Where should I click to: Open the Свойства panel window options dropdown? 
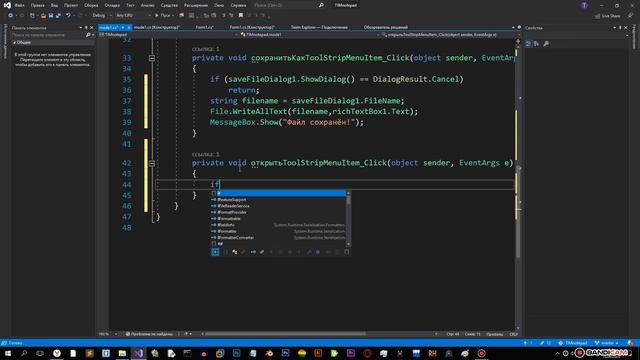tap(614, 28)
